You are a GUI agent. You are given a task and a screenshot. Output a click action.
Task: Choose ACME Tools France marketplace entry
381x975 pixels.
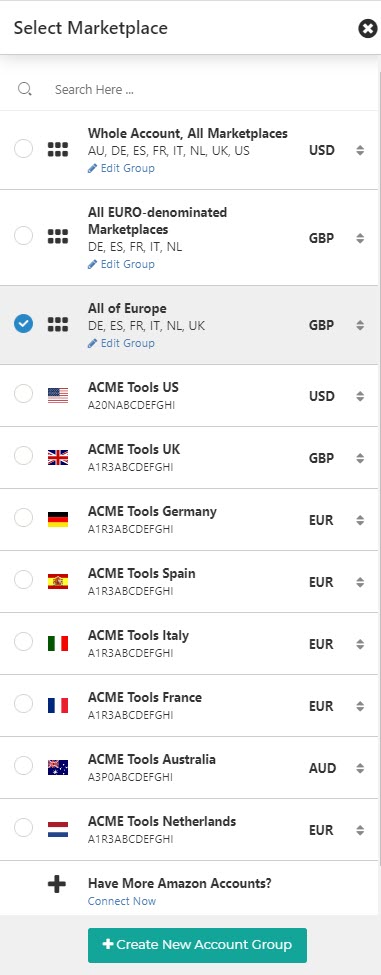click(189, 706)
